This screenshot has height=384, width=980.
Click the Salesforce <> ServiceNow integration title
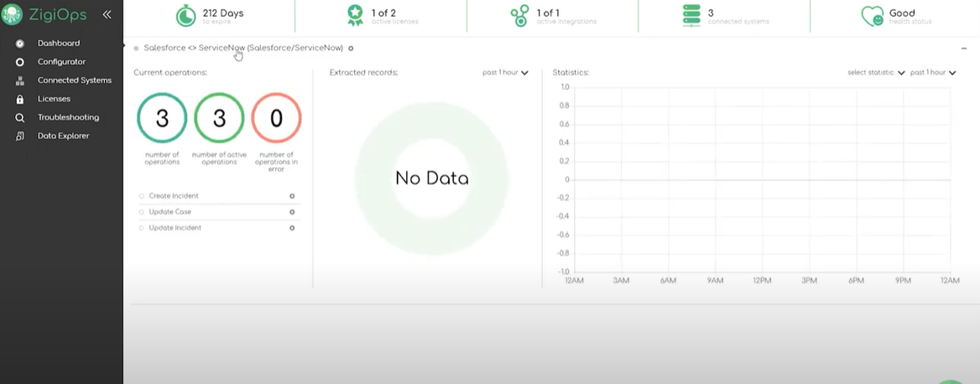point(243,48)
